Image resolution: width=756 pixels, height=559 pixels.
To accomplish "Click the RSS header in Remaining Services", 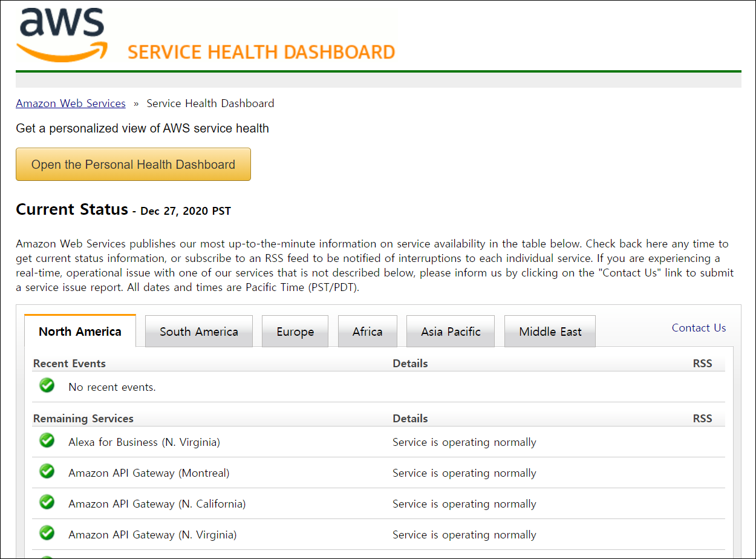I will pyautogui.click(x=703, y=419).
